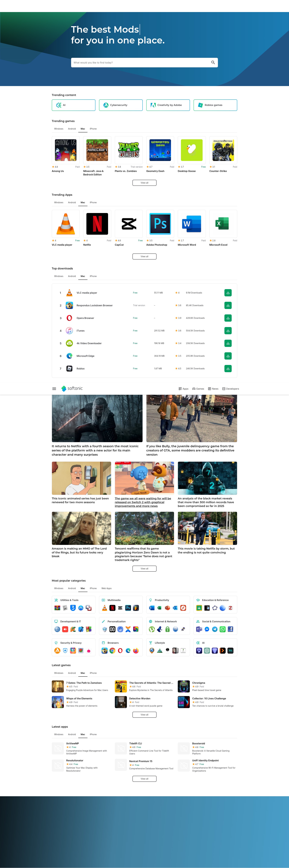
Task: Open the Firefox icon in the Browsers category
Action: pos(136,651)
